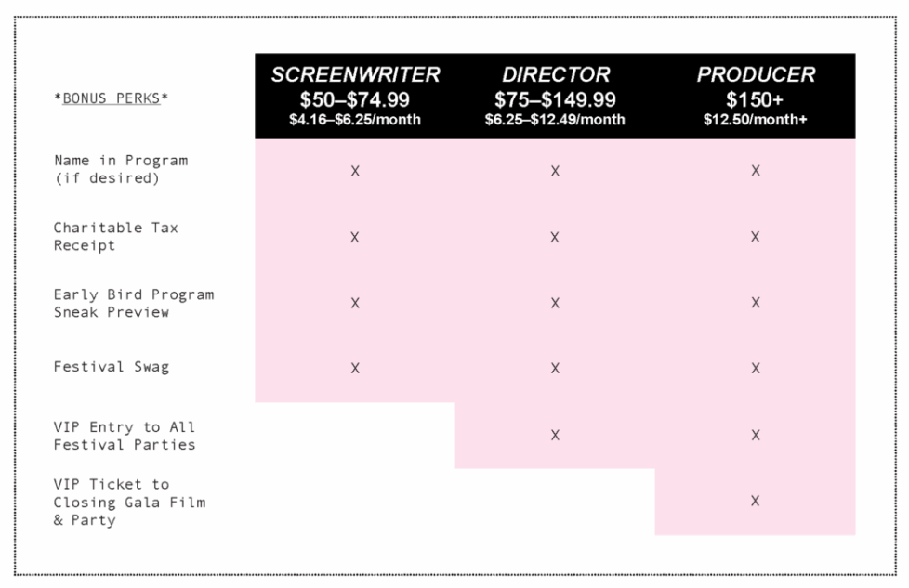Click Producer X for Closing Gala row
This screenshot has height=588, width=909.
(x=756, y=501)
